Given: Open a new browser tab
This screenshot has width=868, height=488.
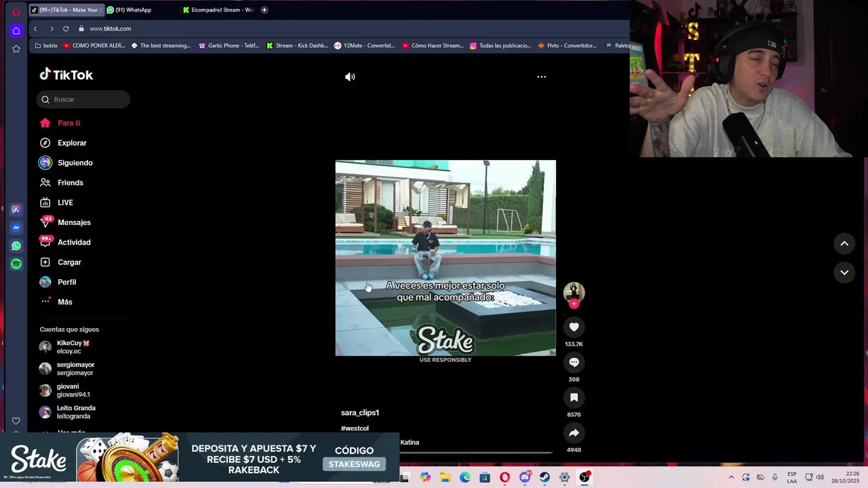Looking at the screenshot, I should (264, 9).
